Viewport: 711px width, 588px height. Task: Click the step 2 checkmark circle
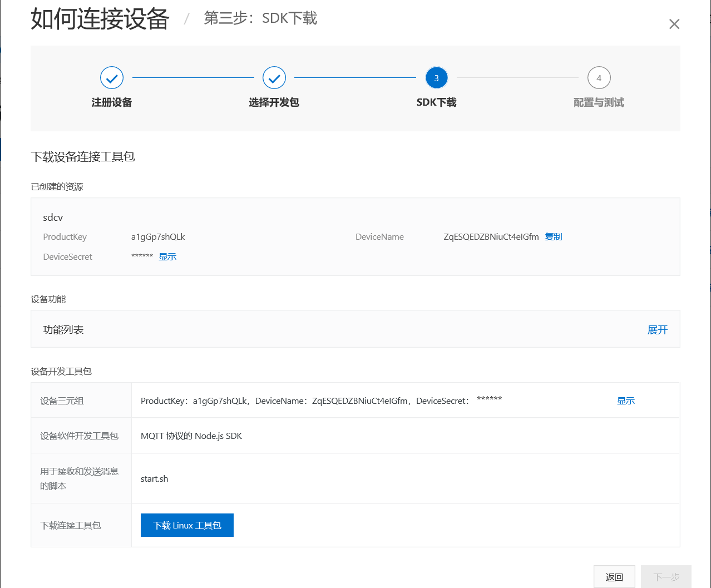[274, 78]
